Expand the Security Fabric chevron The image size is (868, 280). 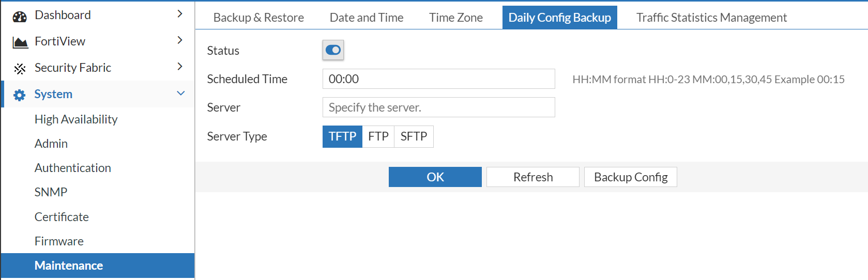[180, 67]
